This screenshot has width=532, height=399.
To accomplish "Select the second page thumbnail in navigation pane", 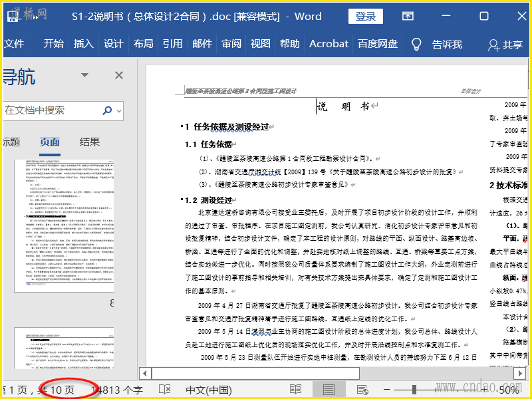I will pos(64,348).
